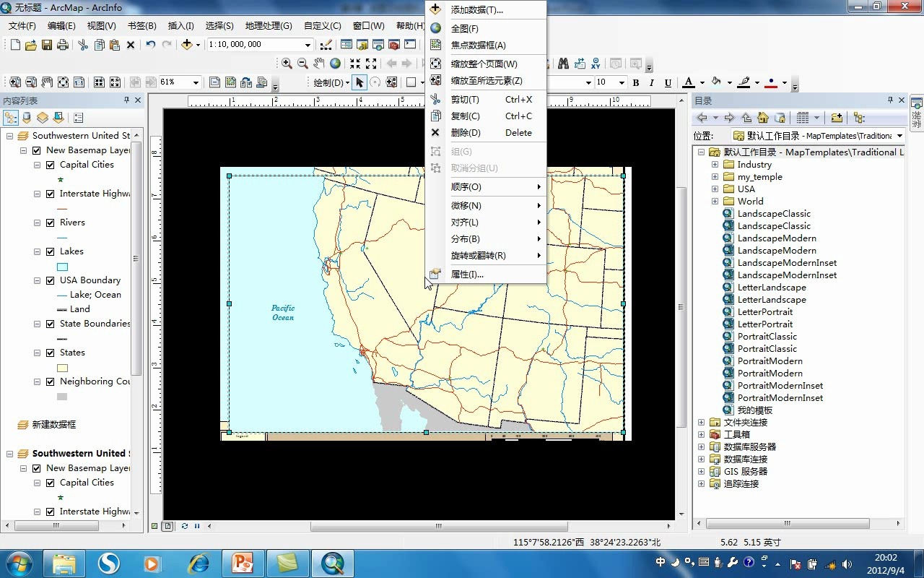Click the Go To XY icon
The image size is (924, 578).
click(596, 64)
